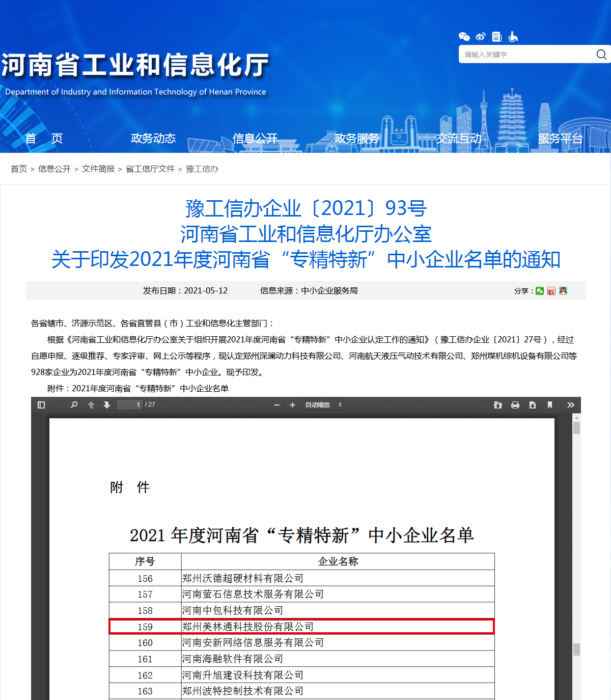Click the PDF zoom in plus button
611x700 pixels.
pyautogui.click(x=292, y=405)
